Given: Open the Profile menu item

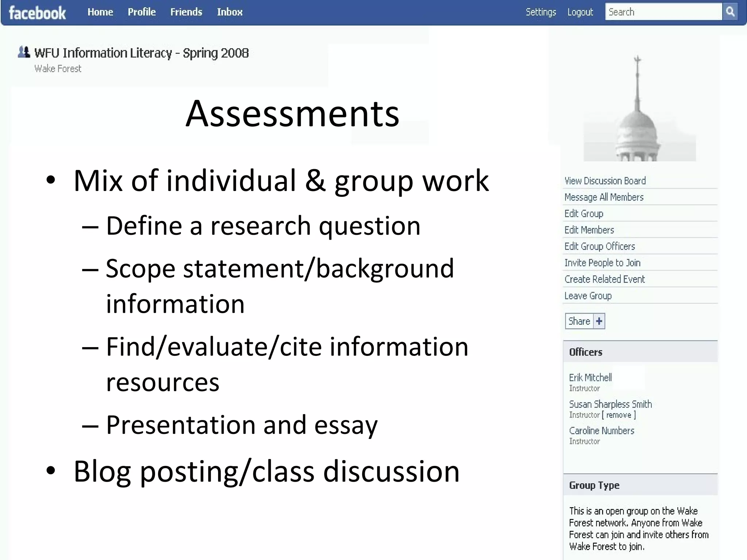Looking at the screenshot, I should (142, 12).
